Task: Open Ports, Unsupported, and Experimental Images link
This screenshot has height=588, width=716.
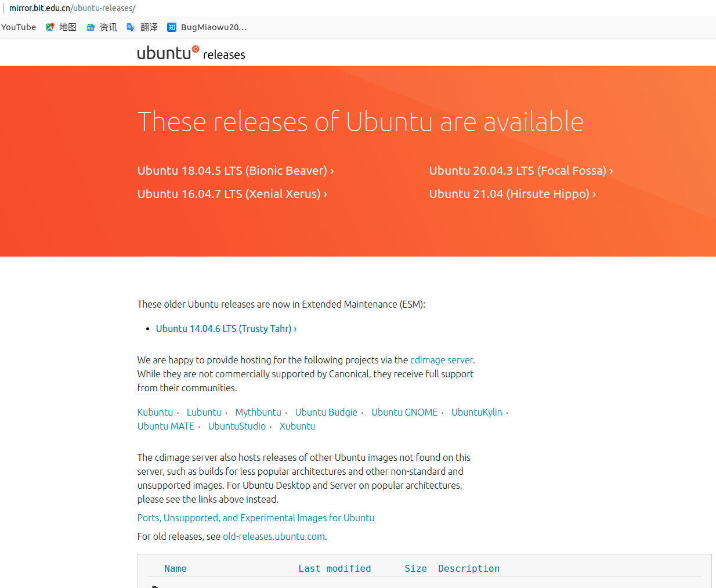Action: tap(255, 517)
